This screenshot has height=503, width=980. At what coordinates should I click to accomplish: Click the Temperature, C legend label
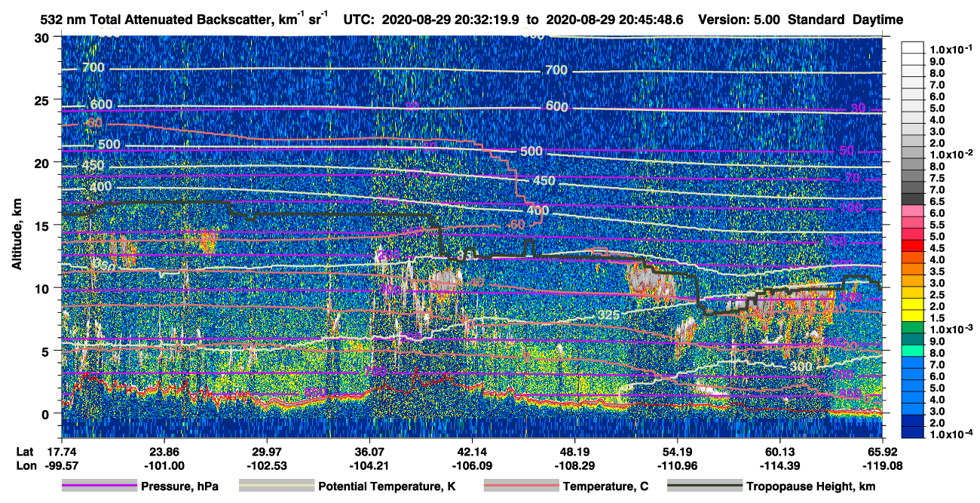point(605,486)
